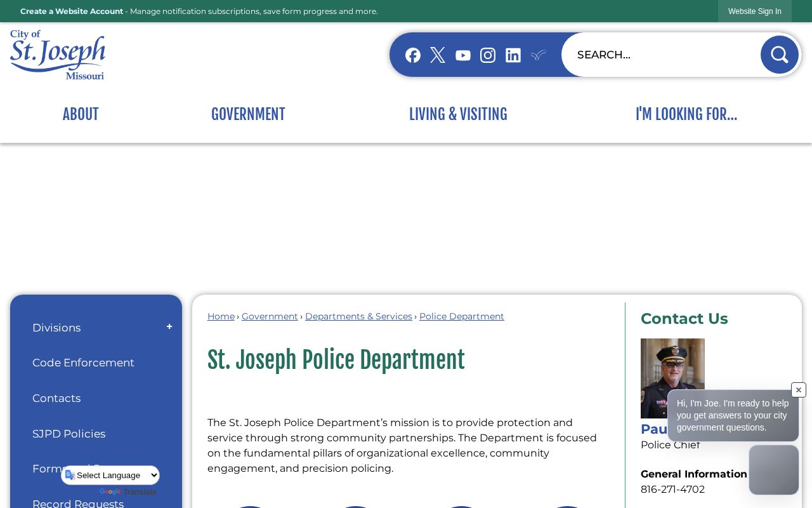Open the I'M LOOKING FOR... menu
This screenshot has height=508, width=812.
(x=686, y=114)
